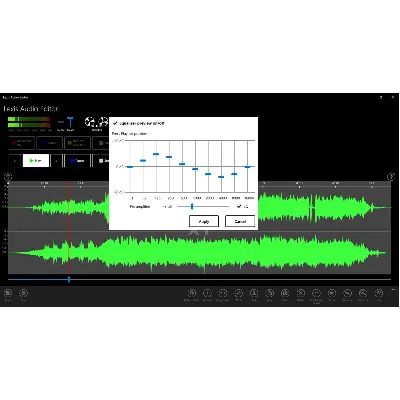Toggle the equalizer overall on/off checkbox

click(x=115, y=123)
